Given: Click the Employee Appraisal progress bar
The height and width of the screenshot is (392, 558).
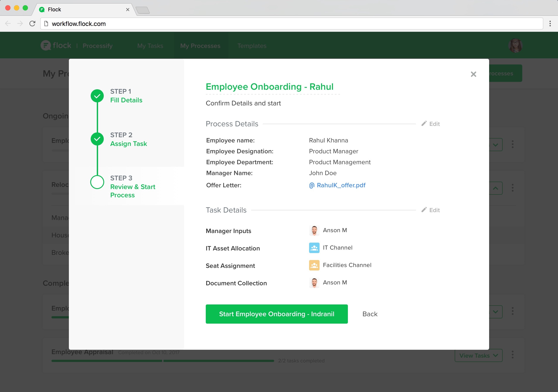Looking at the screenshot, I should (x=163, y=361).
